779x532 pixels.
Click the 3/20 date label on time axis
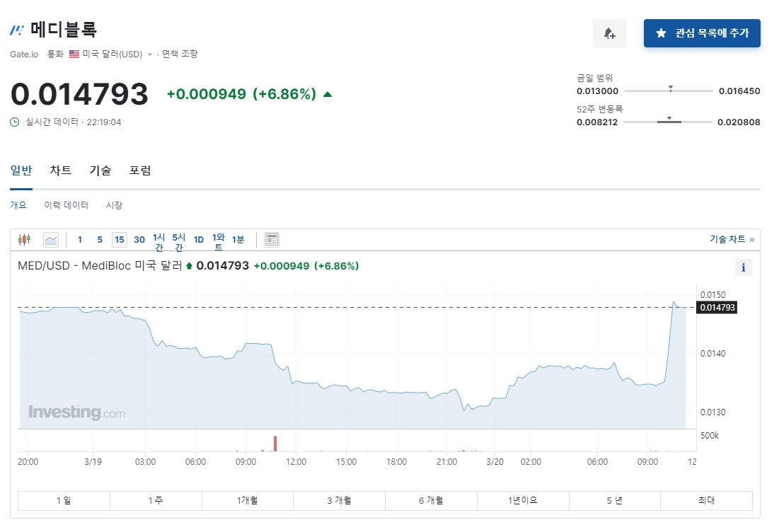(x=495, y=461)
